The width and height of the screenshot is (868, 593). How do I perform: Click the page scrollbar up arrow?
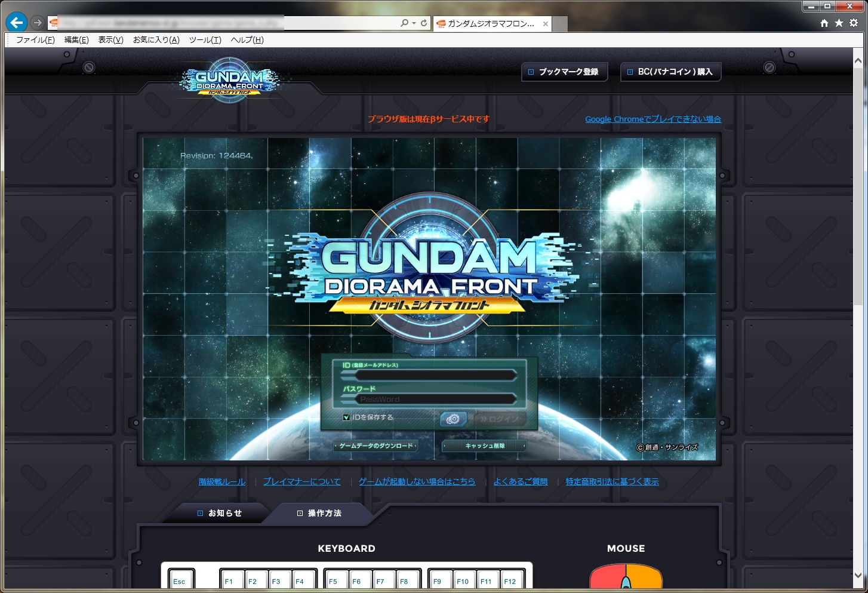click(858, 61)
